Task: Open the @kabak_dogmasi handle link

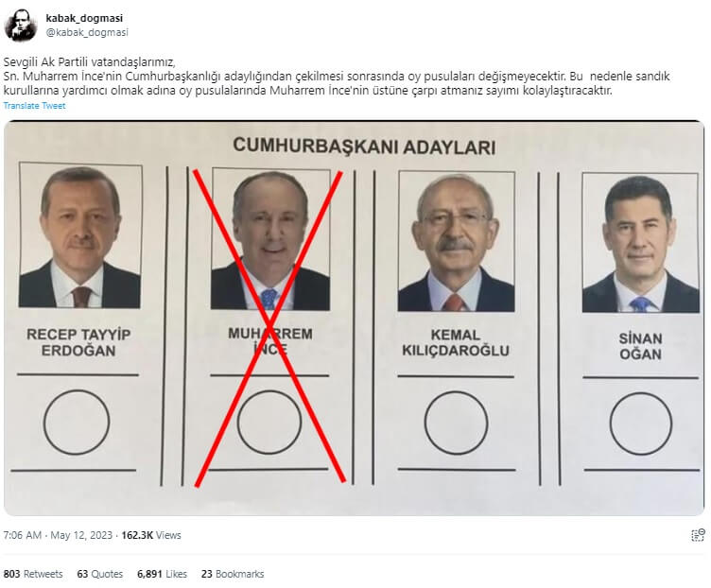Action: coord(87,32)
